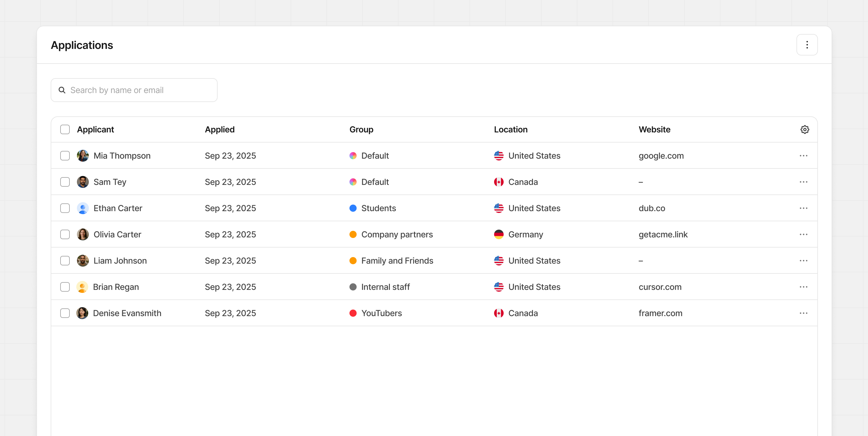
Task: Open row actions menu for Mia Thompson
Action: [x=803, y=156]
